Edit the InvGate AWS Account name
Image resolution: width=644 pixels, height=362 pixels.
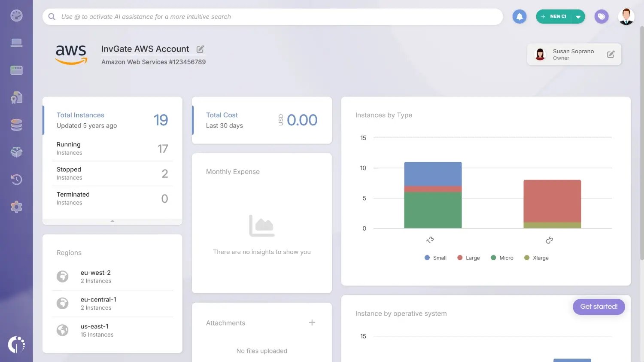200,49
